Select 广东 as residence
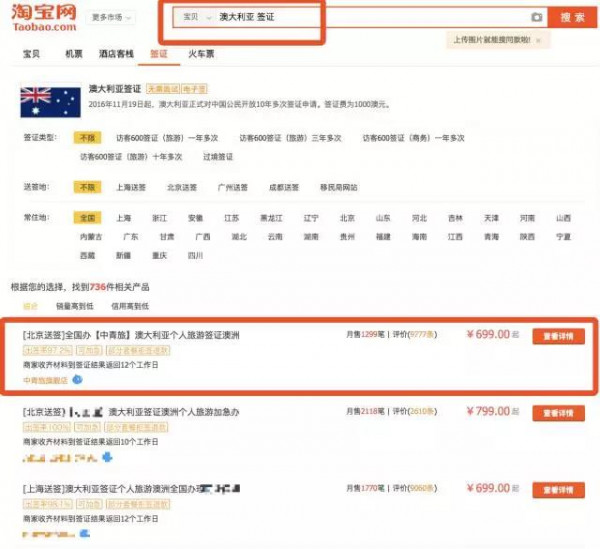Image resolution: width=600 pixels, height=549 pixels. click(131, 237)
